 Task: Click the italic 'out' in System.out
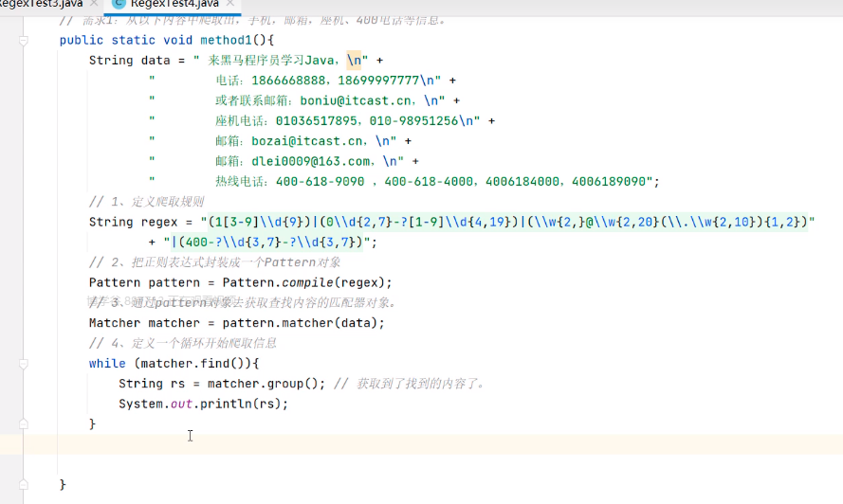click(181, 404)
